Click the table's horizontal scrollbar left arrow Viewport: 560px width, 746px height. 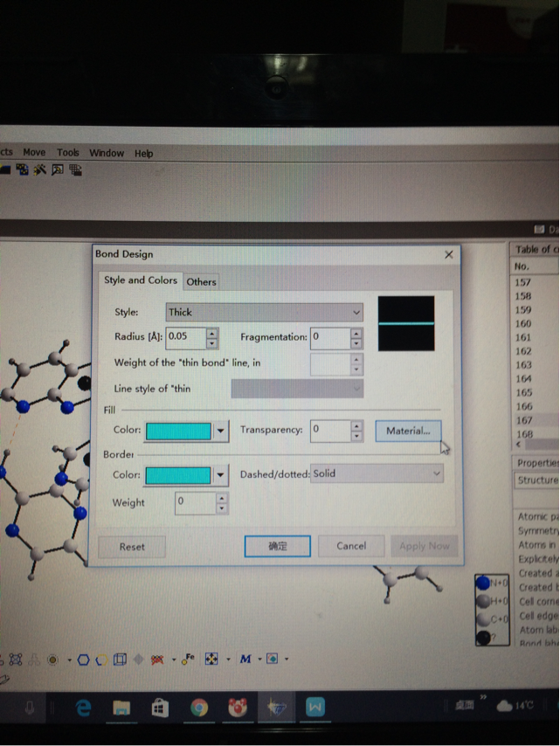tap(519, 445)
